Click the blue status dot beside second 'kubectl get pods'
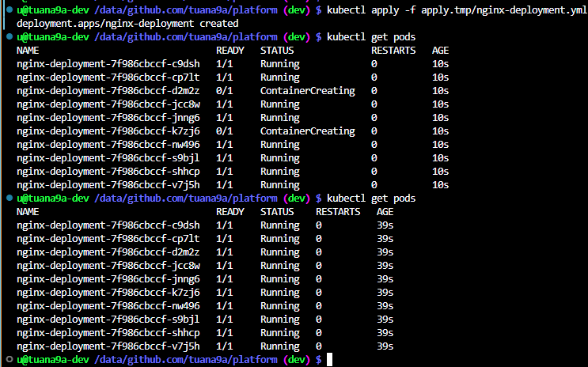Screen dimensions: 588x367 click(x=9, y=198)
